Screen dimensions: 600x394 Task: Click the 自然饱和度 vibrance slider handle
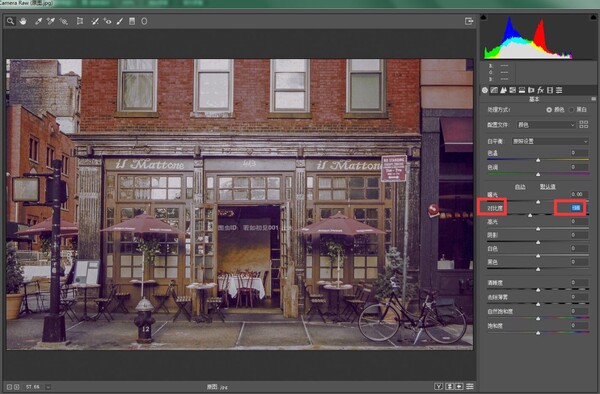click(x=538, y=318)
